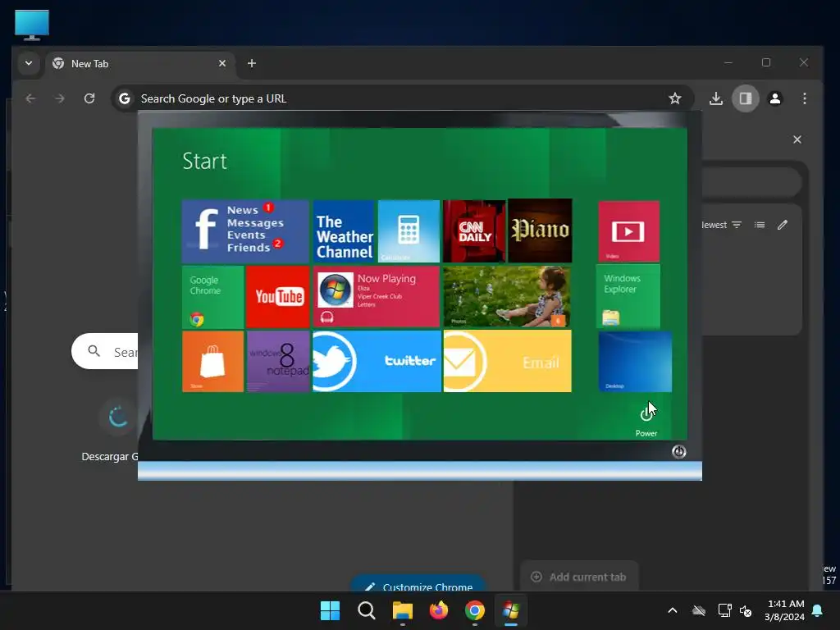Bookmark this tab with star icon
Viewport: 840px width, 630px height.
[675, 98]
